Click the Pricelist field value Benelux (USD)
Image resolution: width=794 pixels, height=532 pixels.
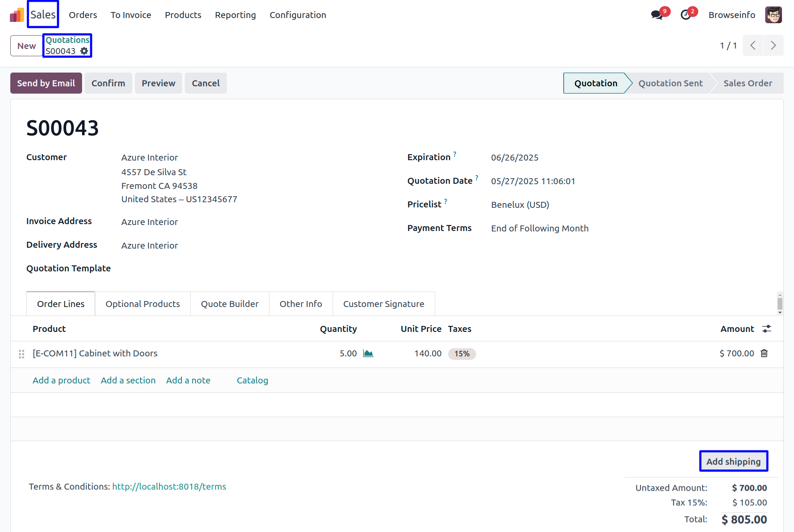(520, 205)
